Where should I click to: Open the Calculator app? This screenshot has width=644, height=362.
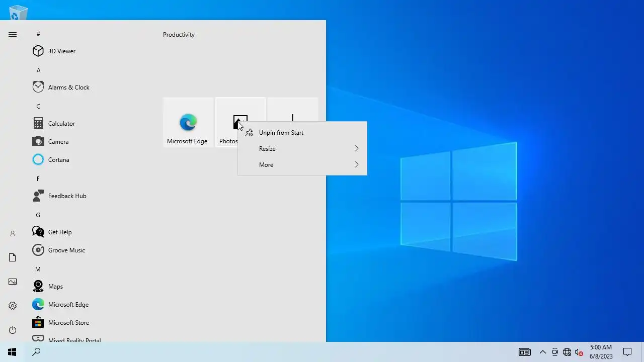tap(91, 124)
